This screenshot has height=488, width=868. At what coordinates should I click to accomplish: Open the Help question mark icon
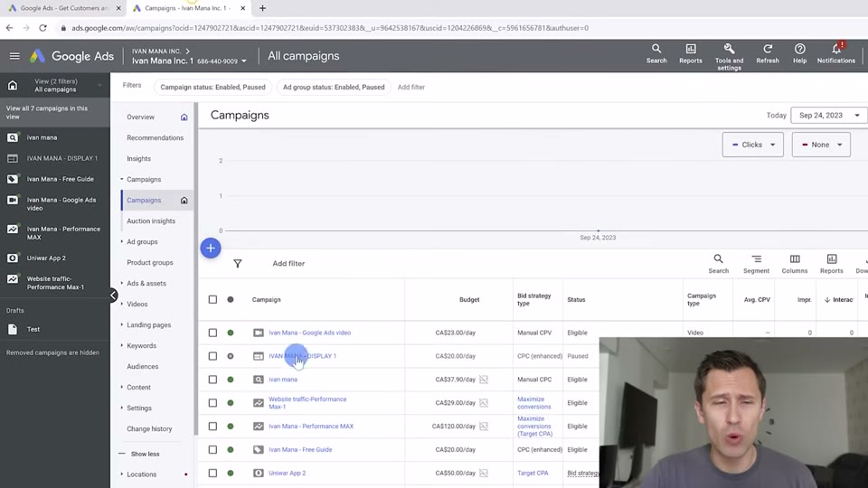(x=799, y=54)
